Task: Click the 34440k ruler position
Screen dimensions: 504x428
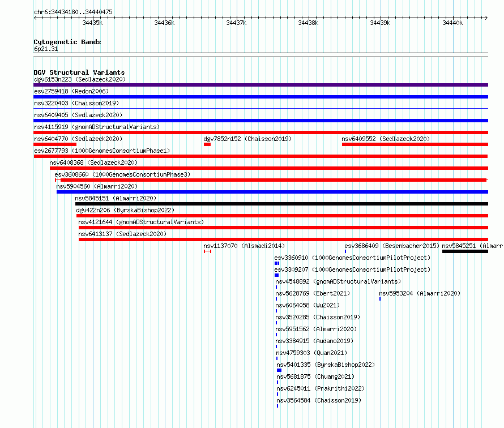Action: point(452,23)
